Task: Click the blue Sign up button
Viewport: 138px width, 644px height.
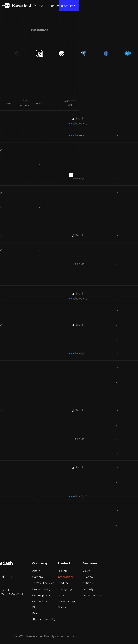Action: click(69, 5)
